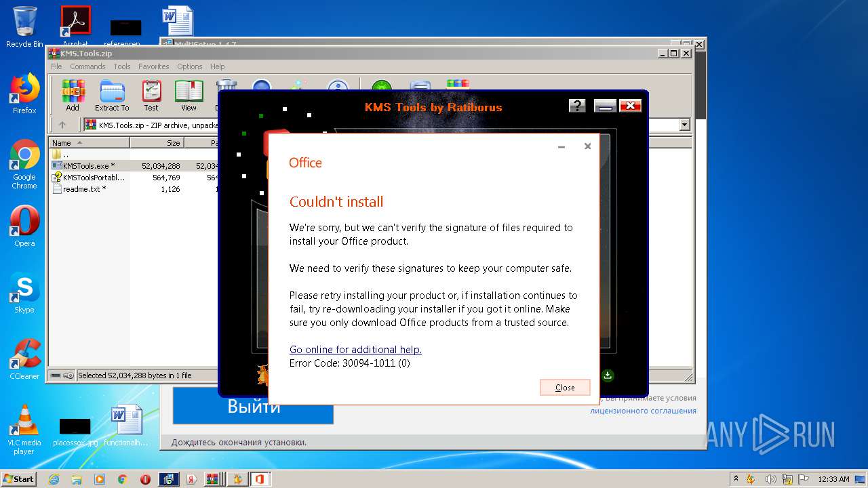
Task: Click Start button
Action: tap(18, 479)
